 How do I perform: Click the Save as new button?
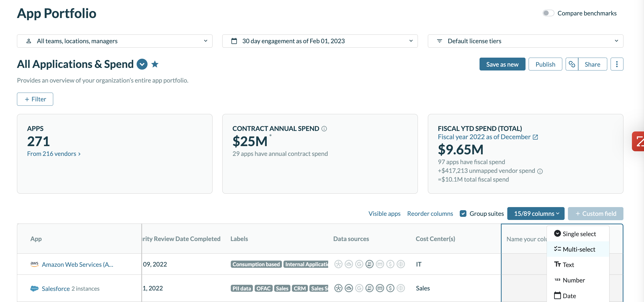point(502,64)
